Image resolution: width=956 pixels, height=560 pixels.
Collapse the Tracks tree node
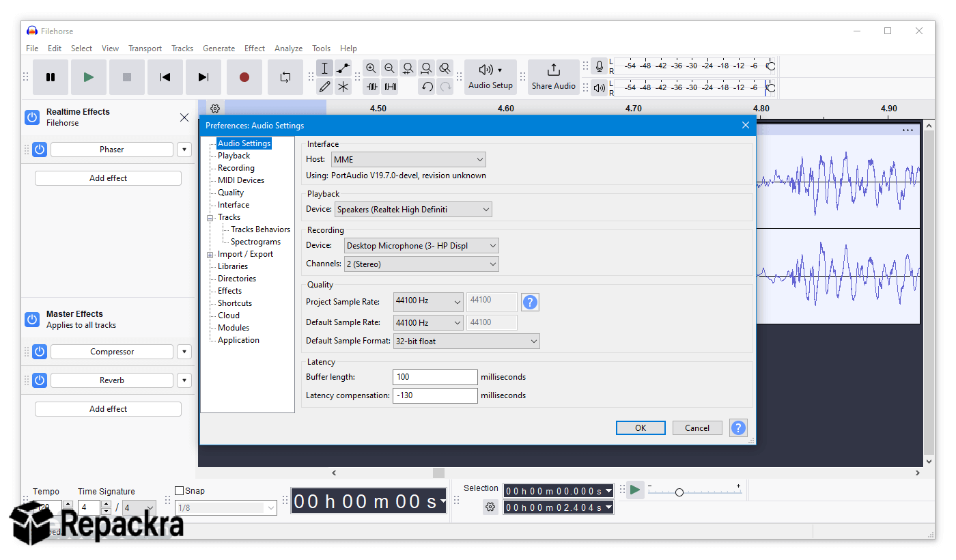point(210,218)
